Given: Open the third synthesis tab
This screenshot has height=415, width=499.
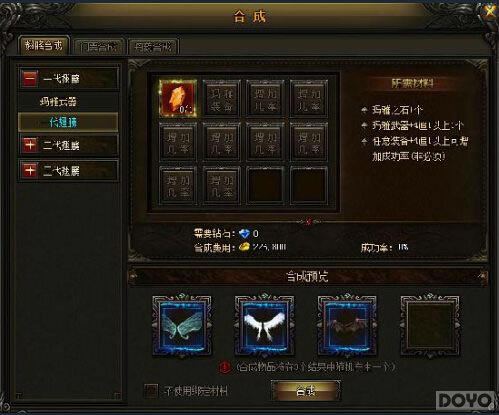Looking at the screenshot, I should (153, 47).
